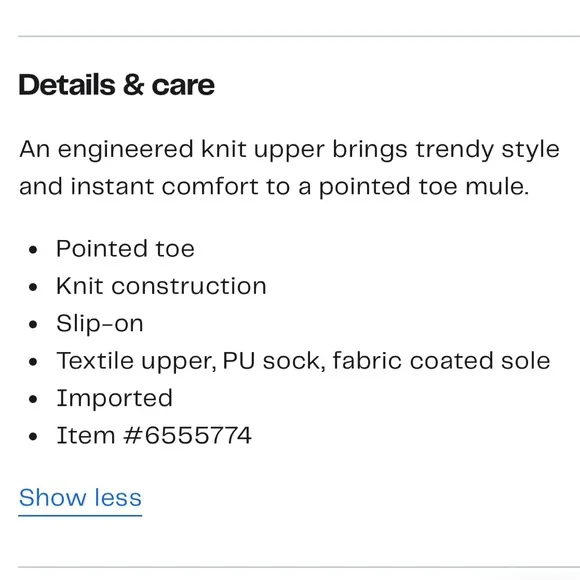
Task: Select the Knit construction list item
Action: tap(161, 286)
